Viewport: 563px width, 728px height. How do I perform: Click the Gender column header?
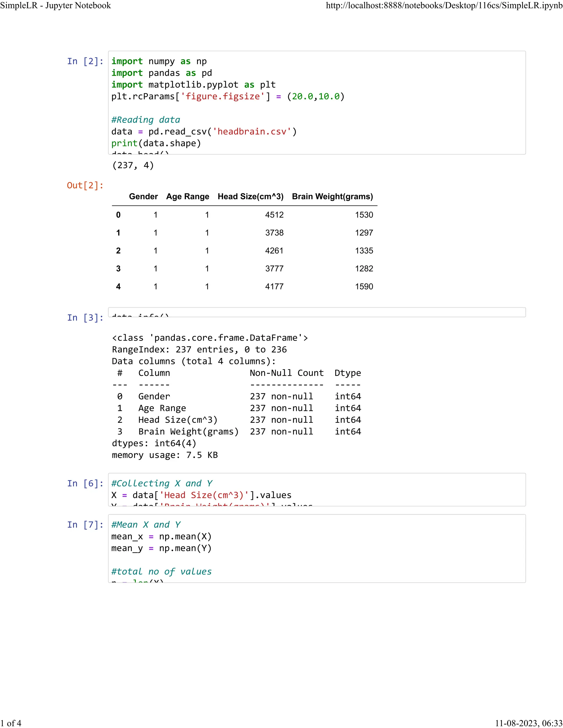click(143, 196)
